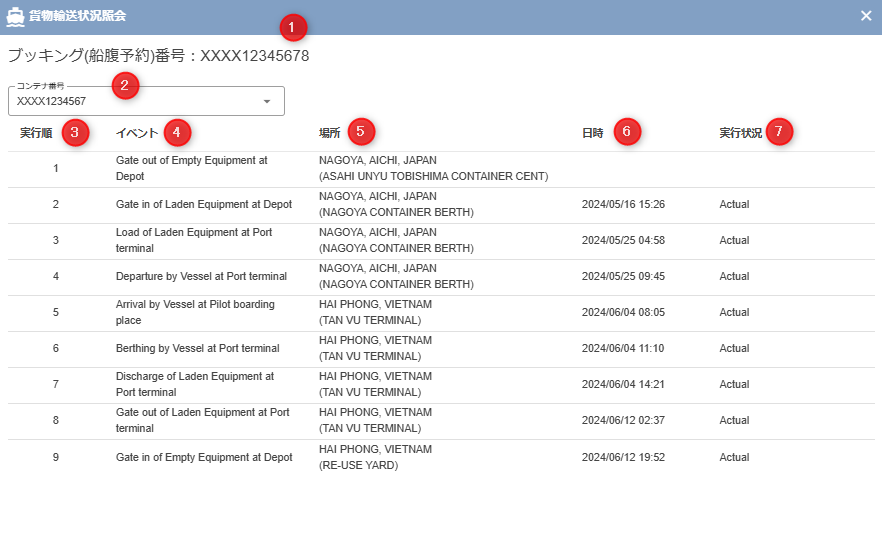Click the red annotation marker 4
The height and width of the screenshot is (534, 882).
176,131
